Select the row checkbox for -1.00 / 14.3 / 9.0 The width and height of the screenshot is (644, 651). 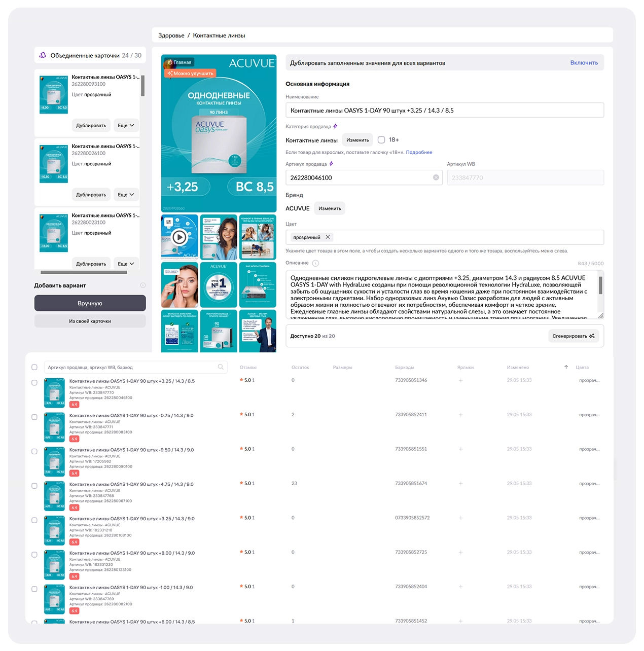click(x=34, y=589)
